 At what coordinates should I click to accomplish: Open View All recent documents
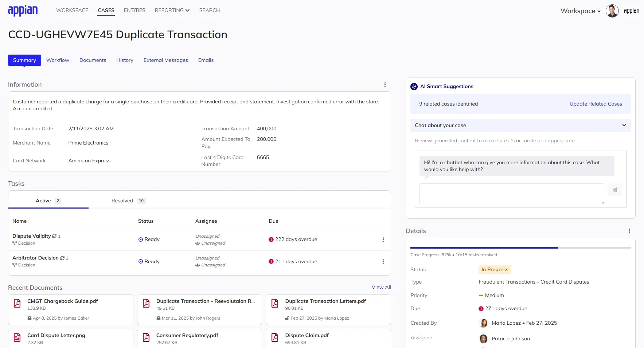381,287
